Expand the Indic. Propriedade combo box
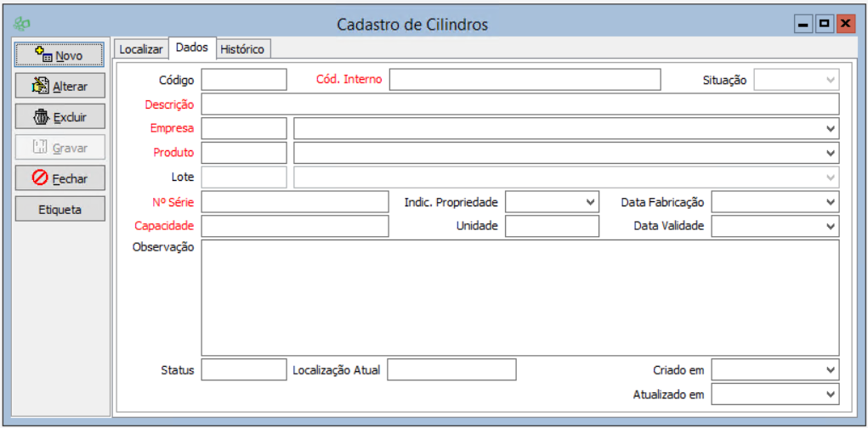The image size is (868, 428). click(x=590, y=202)
